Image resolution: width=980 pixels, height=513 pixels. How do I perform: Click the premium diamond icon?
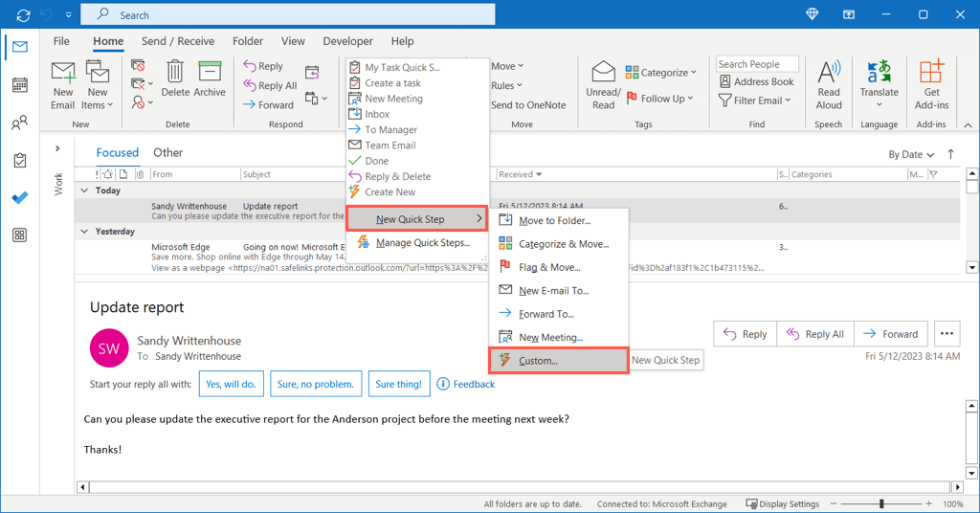(x=812, y=14)
